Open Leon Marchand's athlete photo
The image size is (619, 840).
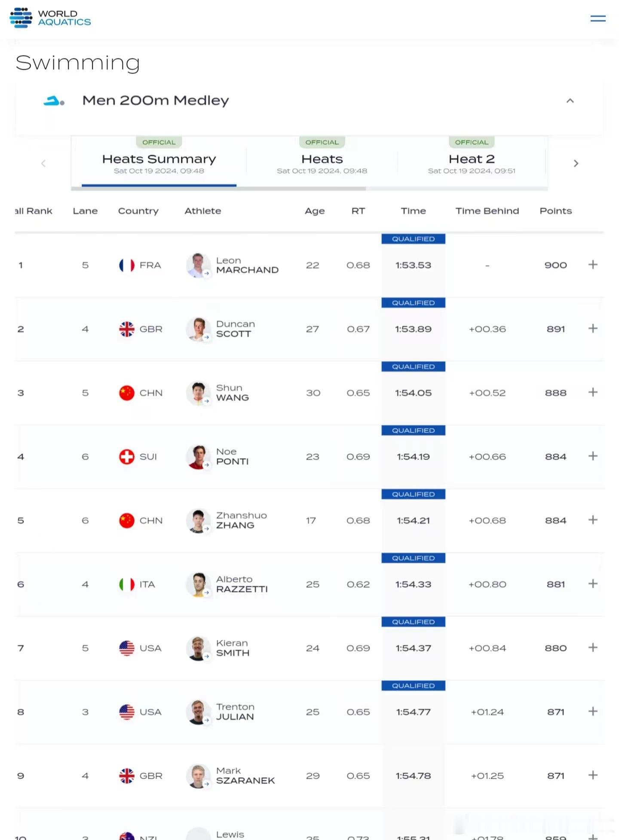[198, 265]
